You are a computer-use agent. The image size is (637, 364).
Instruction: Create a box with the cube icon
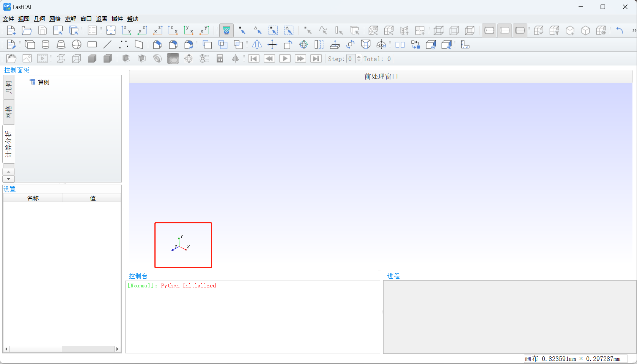click(30, 45)
